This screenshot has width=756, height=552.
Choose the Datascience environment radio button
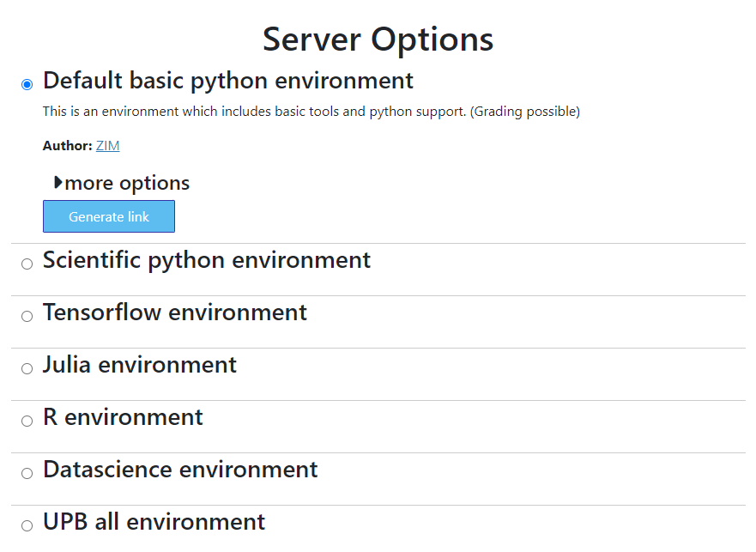tap(27, 473)
